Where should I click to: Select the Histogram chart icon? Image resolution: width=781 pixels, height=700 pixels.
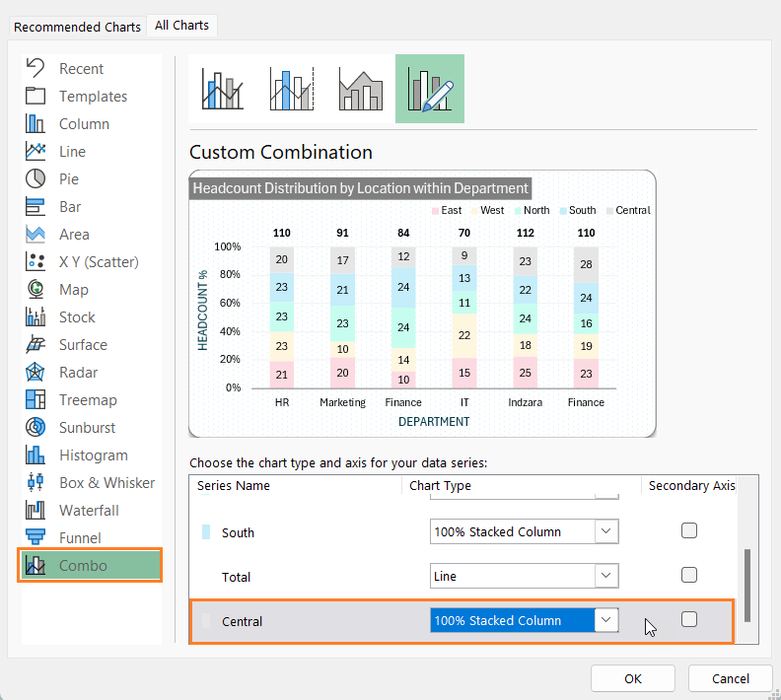pos(35,455)
